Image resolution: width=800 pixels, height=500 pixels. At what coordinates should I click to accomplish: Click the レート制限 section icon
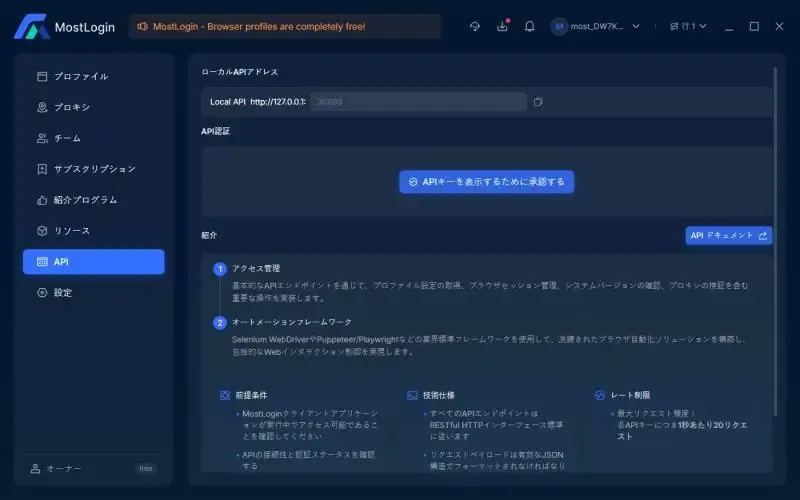pos(600,395)
